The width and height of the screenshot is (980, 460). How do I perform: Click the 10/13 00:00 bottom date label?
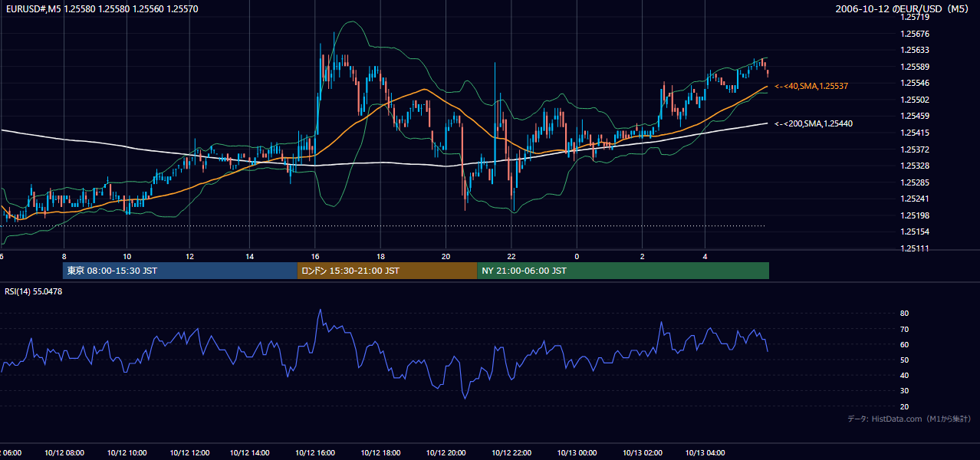pyautogui.click(x=577, y=453)
